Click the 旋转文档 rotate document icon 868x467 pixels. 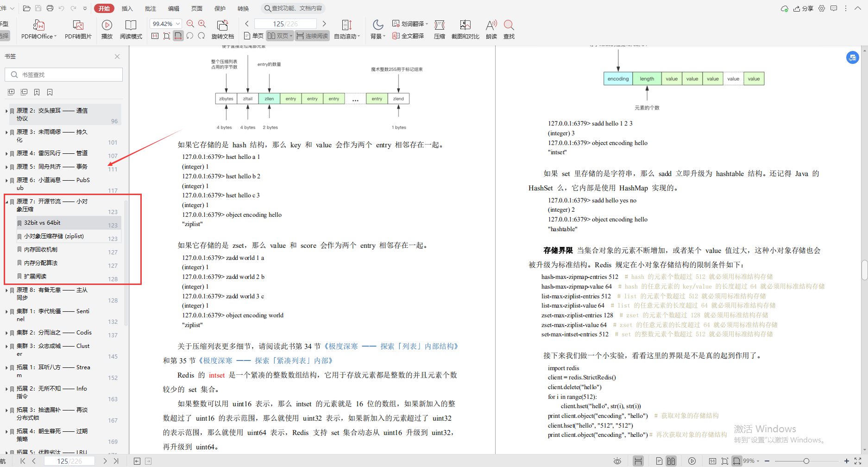point(222,29)
